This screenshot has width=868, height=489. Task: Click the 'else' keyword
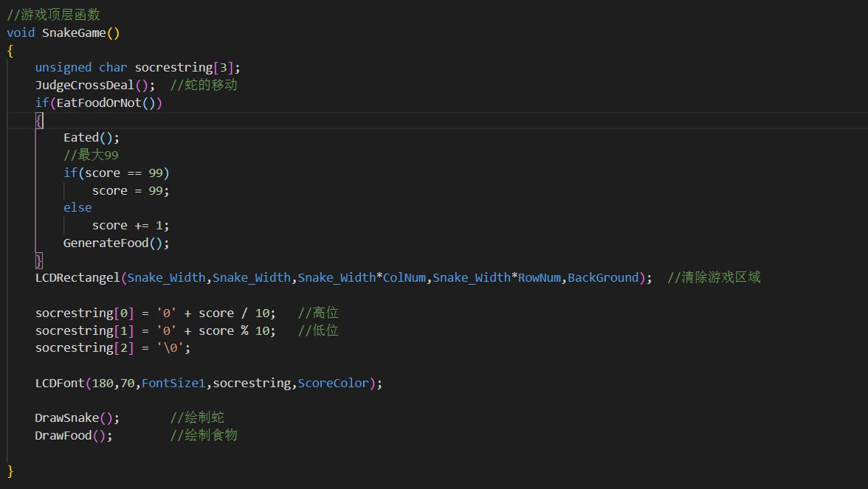point(77,208)
